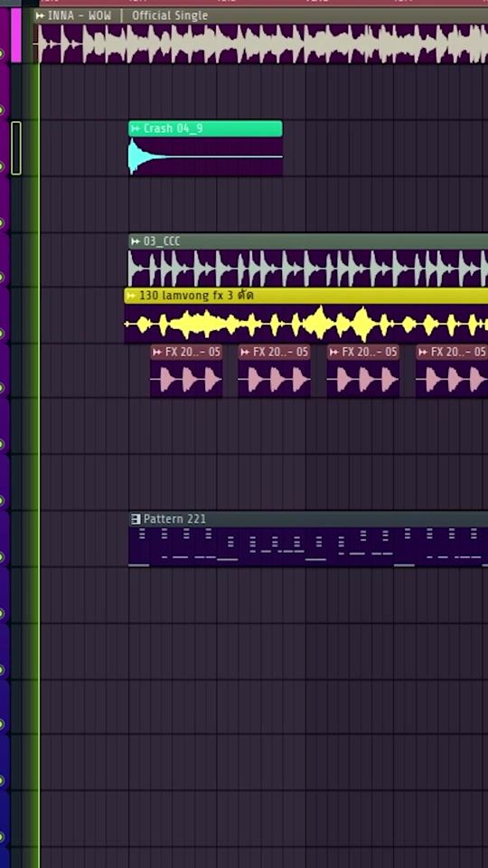Mute the track holding the Crash 04_9 clip
This screenshot has width=488, height=868.
2,165
